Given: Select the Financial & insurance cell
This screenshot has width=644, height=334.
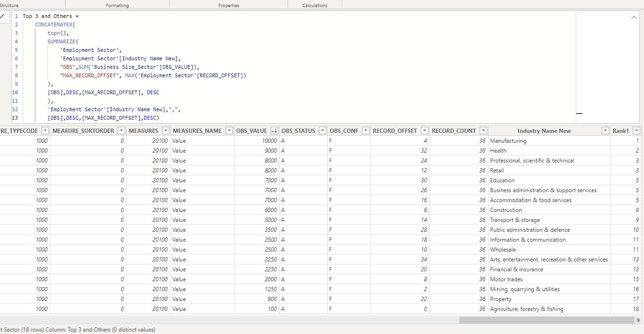Looking at the screenshot, I should tap(549, 269).
